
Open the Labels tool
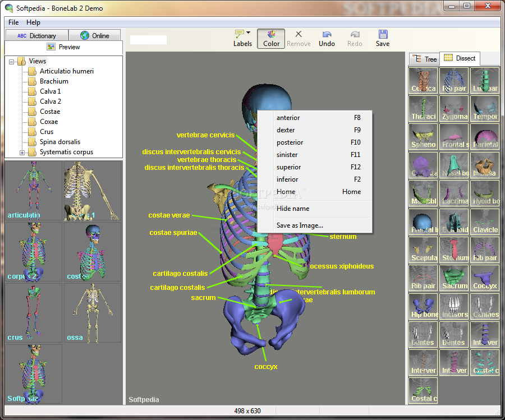242,39
